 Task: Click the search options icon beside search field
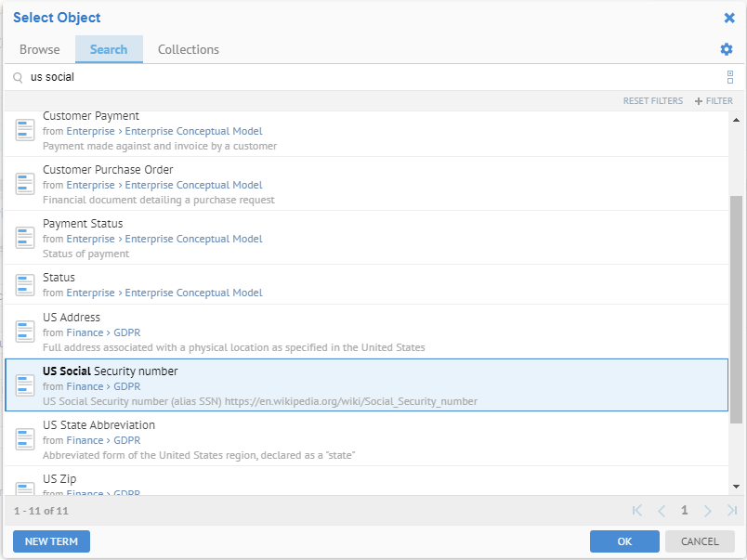click(x=730, y=77)
